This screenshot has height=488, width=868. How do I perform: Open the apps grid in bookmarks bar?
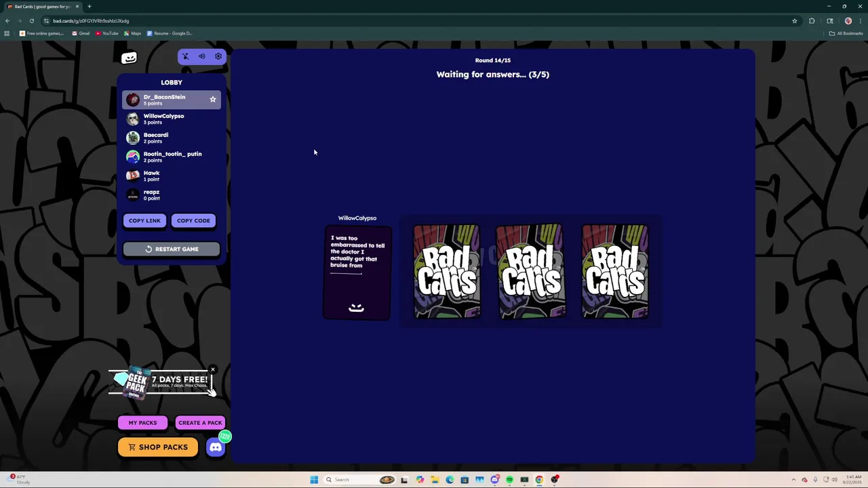click(7, 33)
